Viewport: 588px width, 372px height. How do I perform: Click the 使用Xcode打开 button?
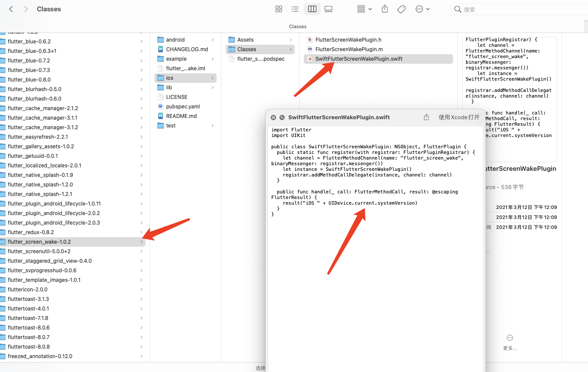pyautogui.click(x=459, y=117)
